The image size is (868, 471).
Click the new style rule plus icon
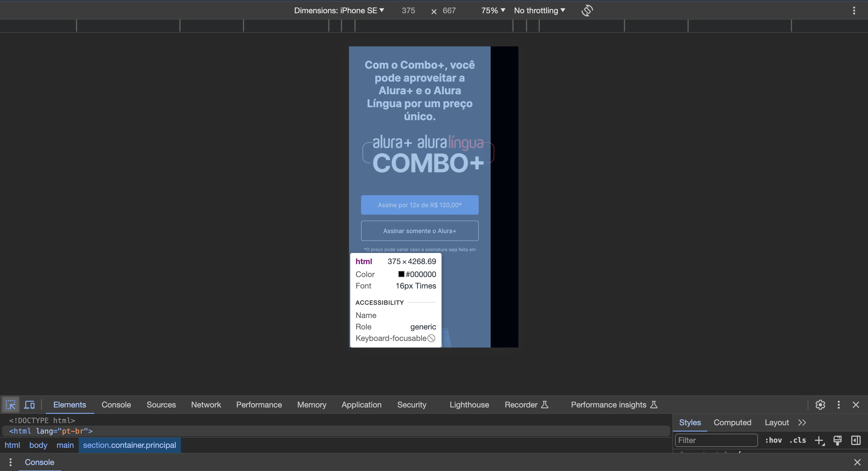(819, 440)
